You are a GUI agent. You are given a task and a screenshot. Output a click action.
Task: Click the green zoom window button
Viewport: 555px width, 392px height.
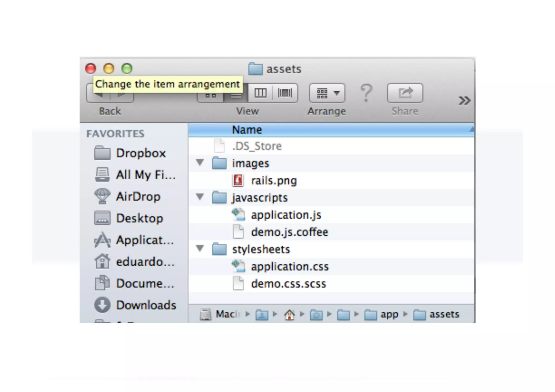pyautogui.click(x=127, y=68)
